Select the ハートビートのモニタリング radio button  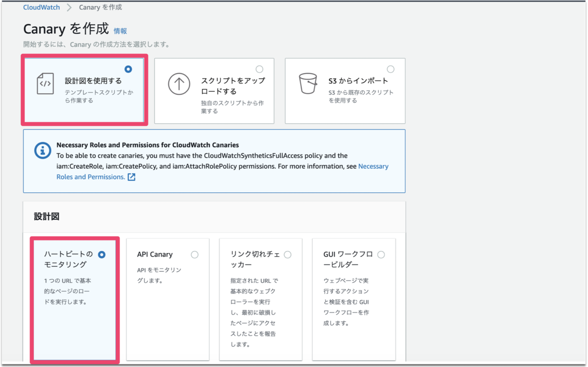tap(101, 254)
